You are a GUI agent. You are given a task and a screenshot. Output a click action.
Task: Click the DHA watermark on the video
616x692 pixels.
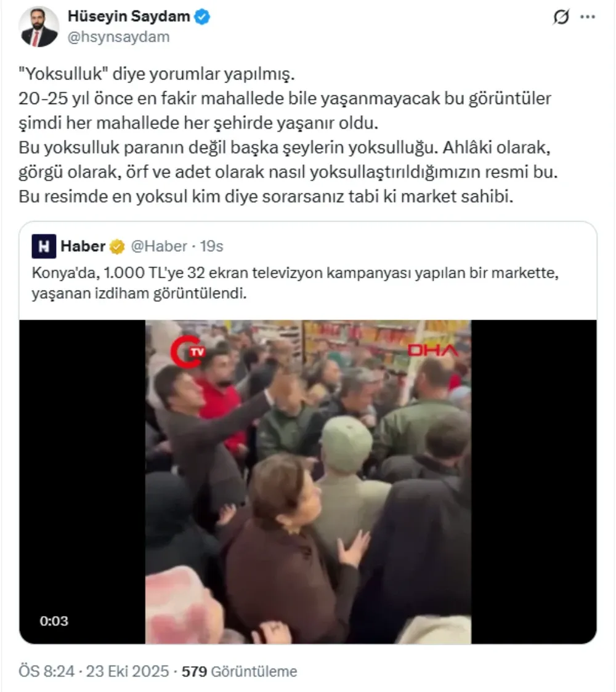432,350
